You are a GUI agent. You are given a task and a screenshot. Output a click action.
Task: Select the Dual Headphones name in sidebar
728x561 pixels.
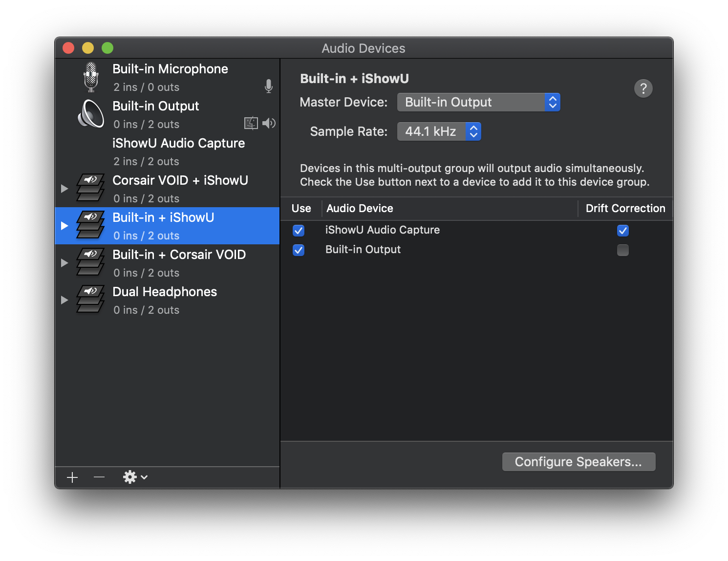tap(165, 292)
